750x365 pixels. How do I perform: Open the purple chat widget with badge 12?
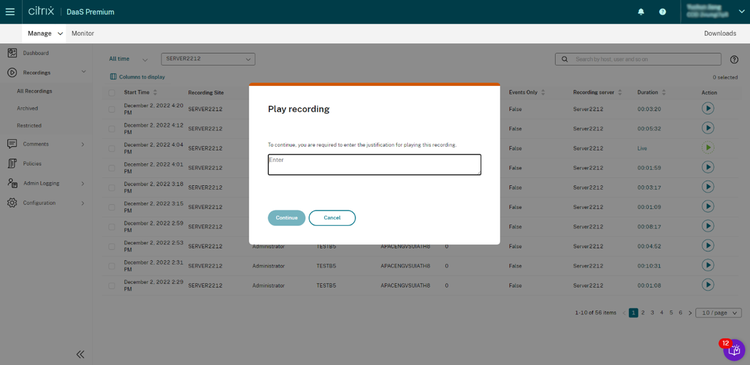click(734, 350)
